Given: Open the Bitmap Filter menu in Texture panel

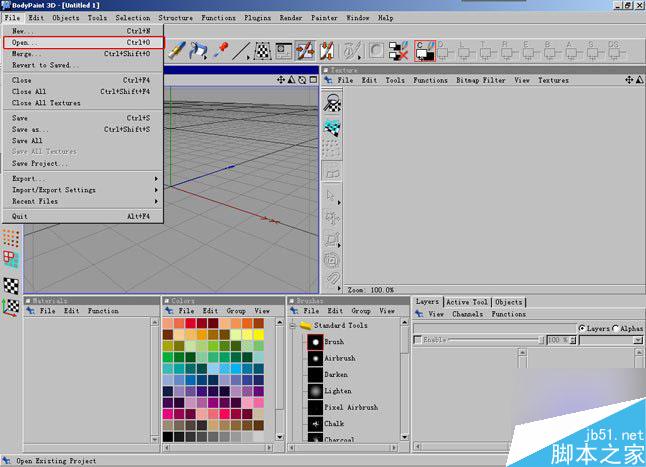Looking at the screenshot, I should 481,80.
